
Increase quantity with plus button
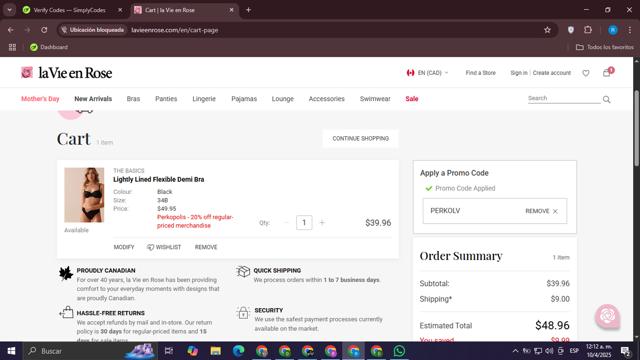(x=322, y=222)
